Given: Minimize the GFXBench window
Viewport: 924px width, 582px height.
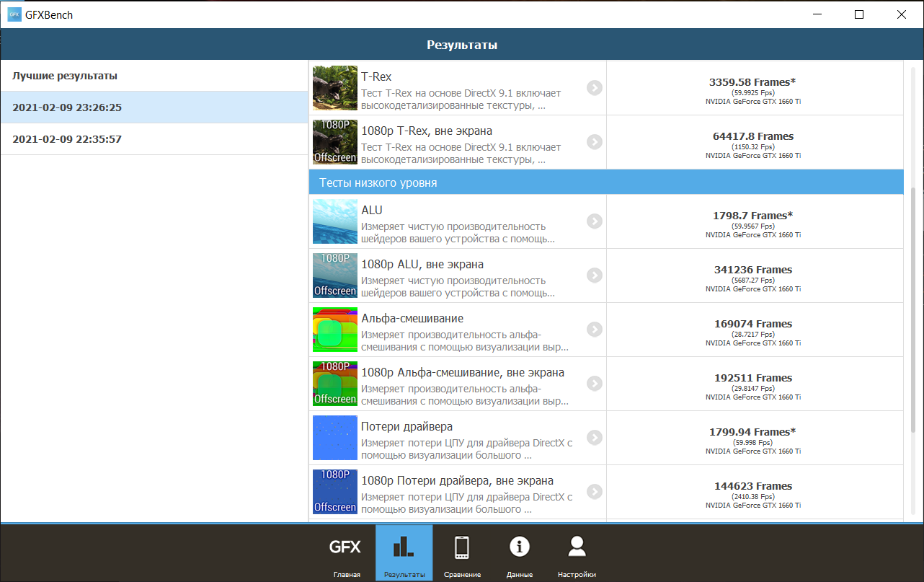Looking at the screenshot, I should [817, 14].
